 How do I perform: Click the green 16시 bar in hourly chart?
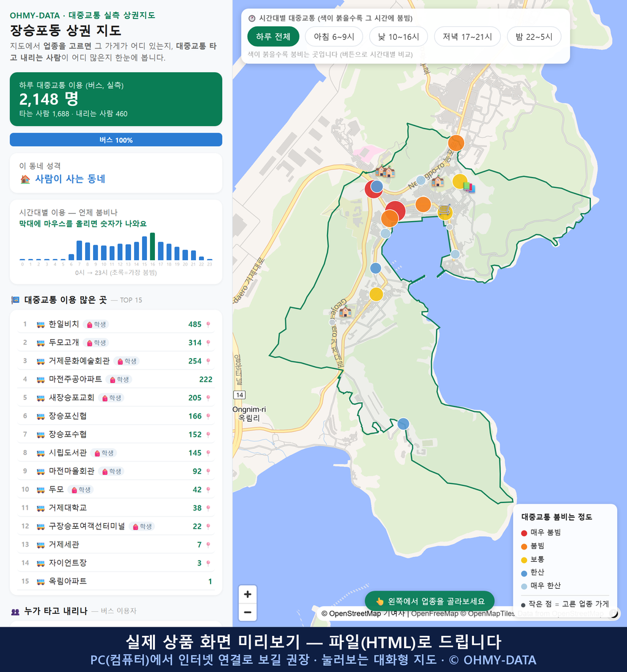tap(152, 247)
